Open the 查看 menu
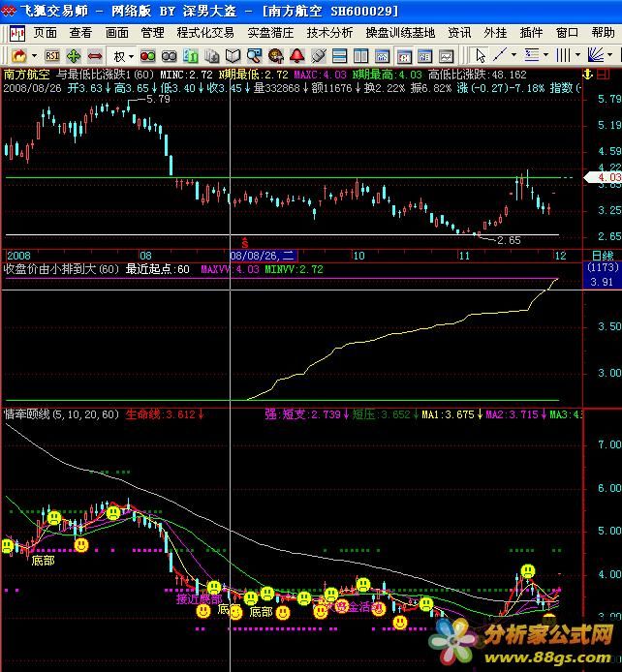Screen dimensions: 622x672 point(80,33)
